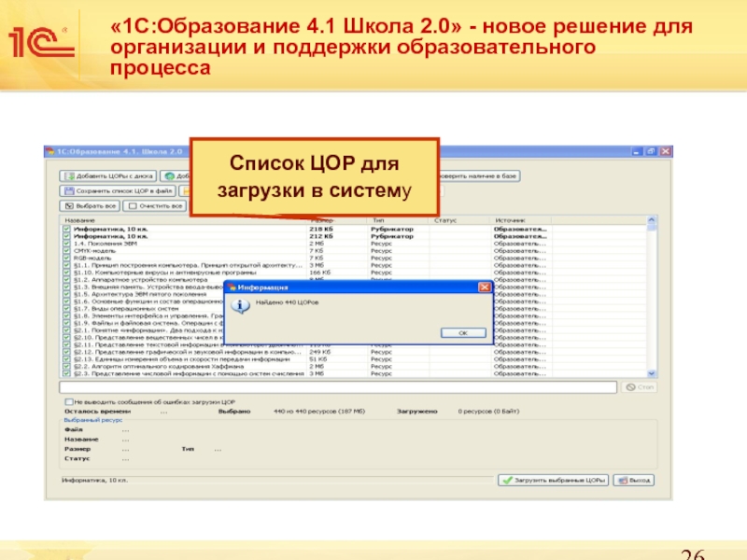Sort list by Источник column header
The image size is (747, 560).
click(x=521, y=220)
